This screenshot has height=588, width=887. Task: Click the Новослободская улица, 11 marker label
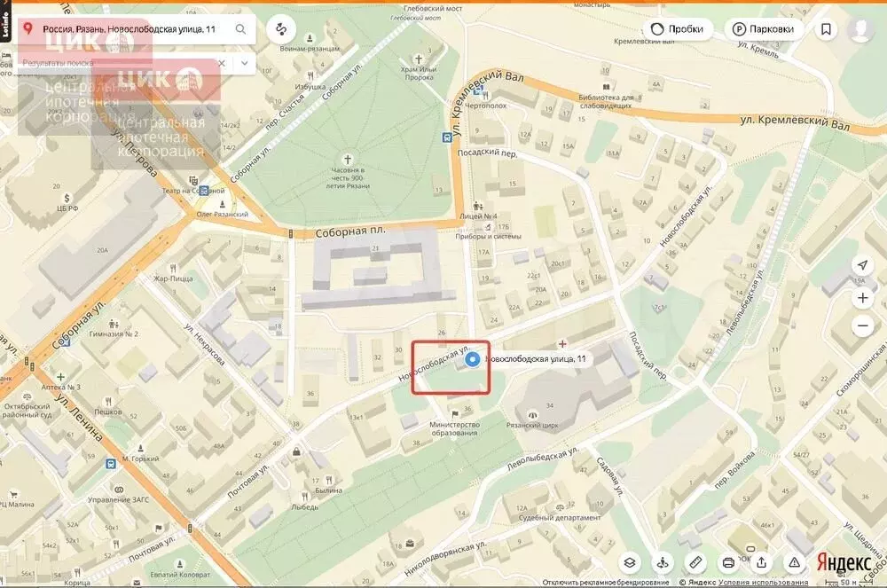tap(536, 359)
